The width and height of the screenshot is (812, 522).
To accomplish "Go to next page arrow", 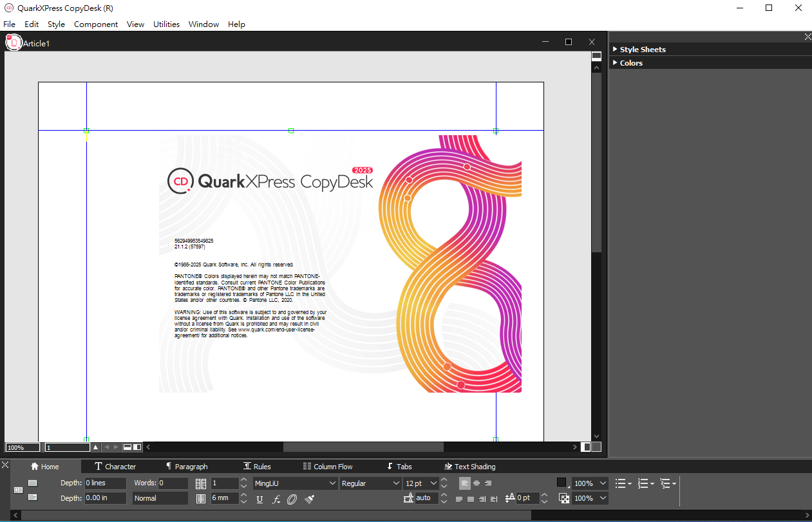I will click(x=116, y=447).
